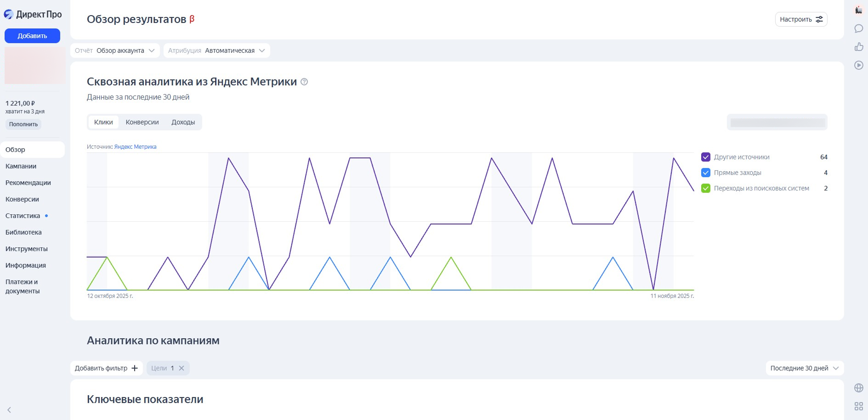Switch to the Конверсии chart tab
Screen dimensions: 868x420
(142, 122)
